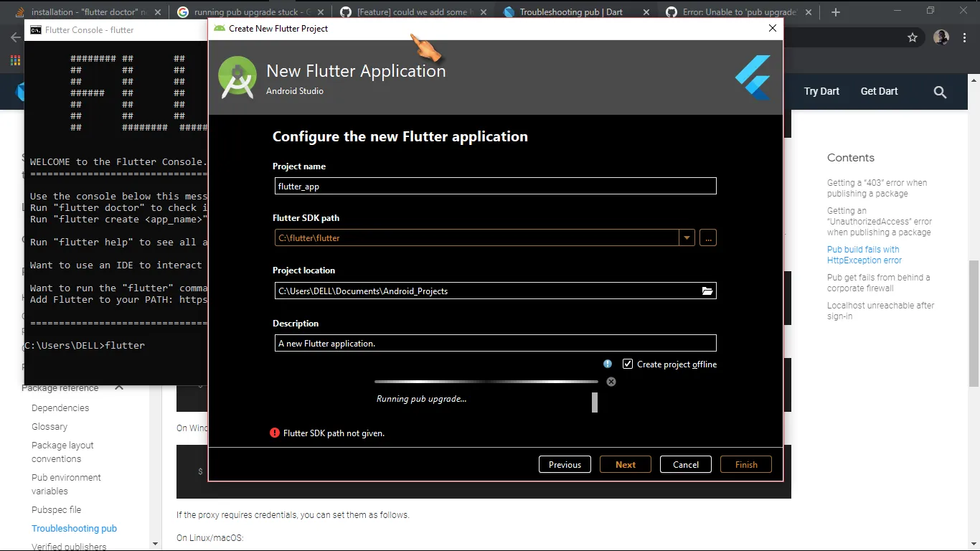
Task: Click Try Dart in the site header
Action: click(821, 91)
